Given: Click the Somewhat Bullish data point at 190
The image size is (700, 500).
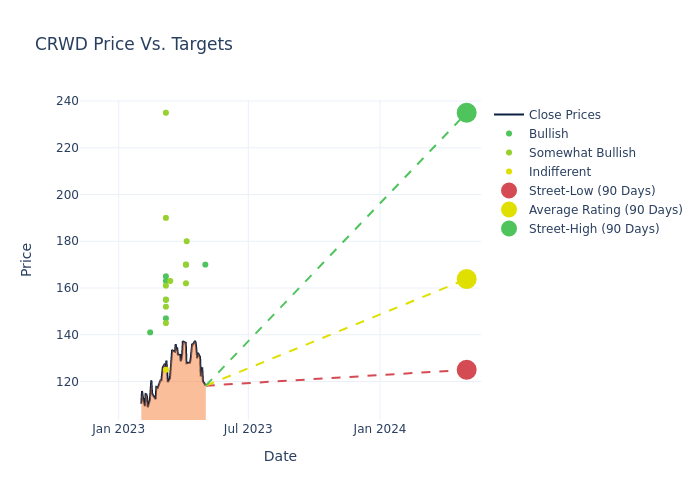Looking at the screenshot, I should point(166,218).
